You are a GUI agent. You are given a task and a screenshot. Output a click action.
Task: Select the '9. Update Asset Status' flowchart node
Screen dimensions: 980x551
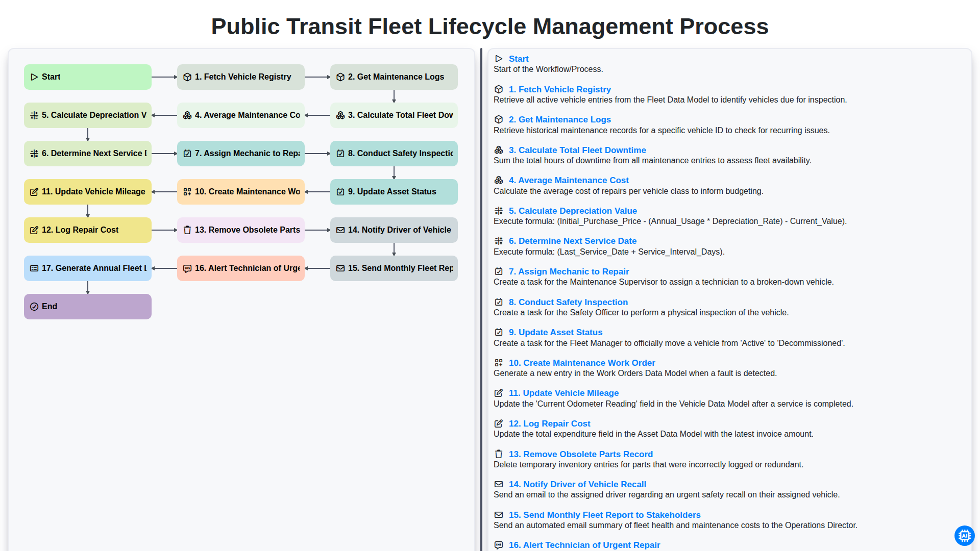(x=394, y=192)
